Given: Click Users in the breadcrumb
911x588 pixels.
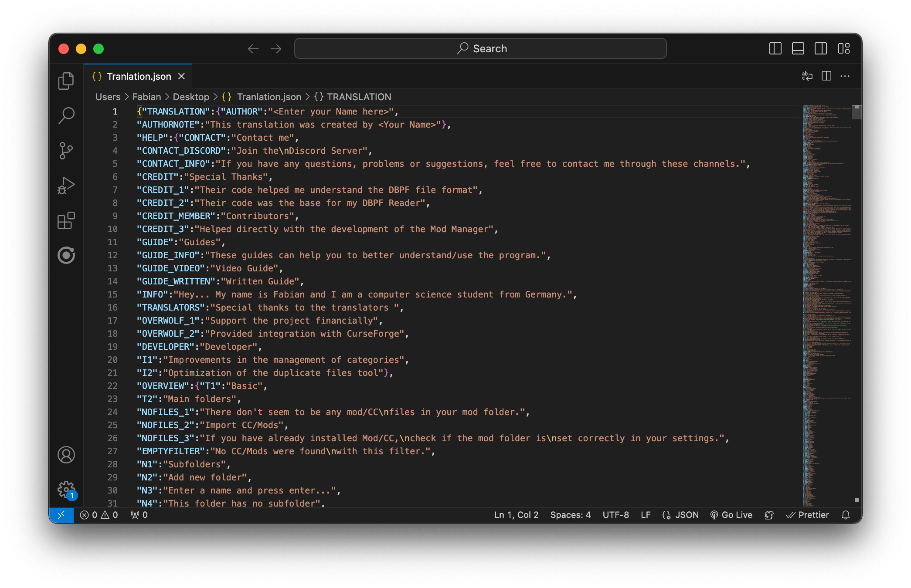Looking at the screenshot, I should (108, 97).
